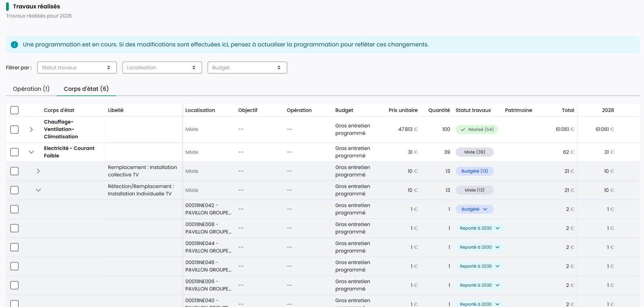644x307 pixels.
Task: Check the Electricité - Courant Faible row checkbox
Action: click(14, 152)
